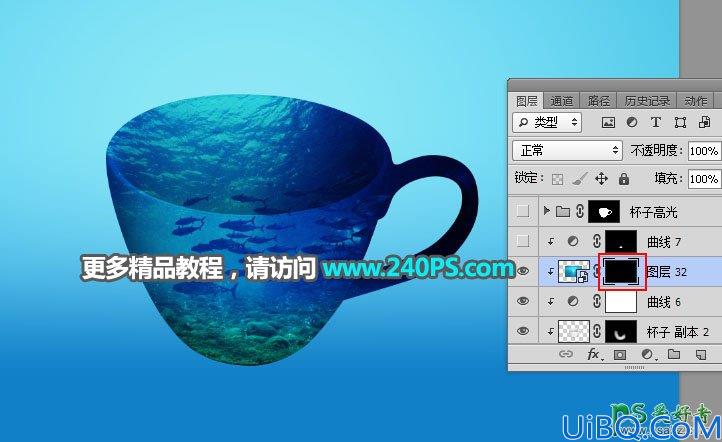Click the 填充 value field

[x=705, y=179]
